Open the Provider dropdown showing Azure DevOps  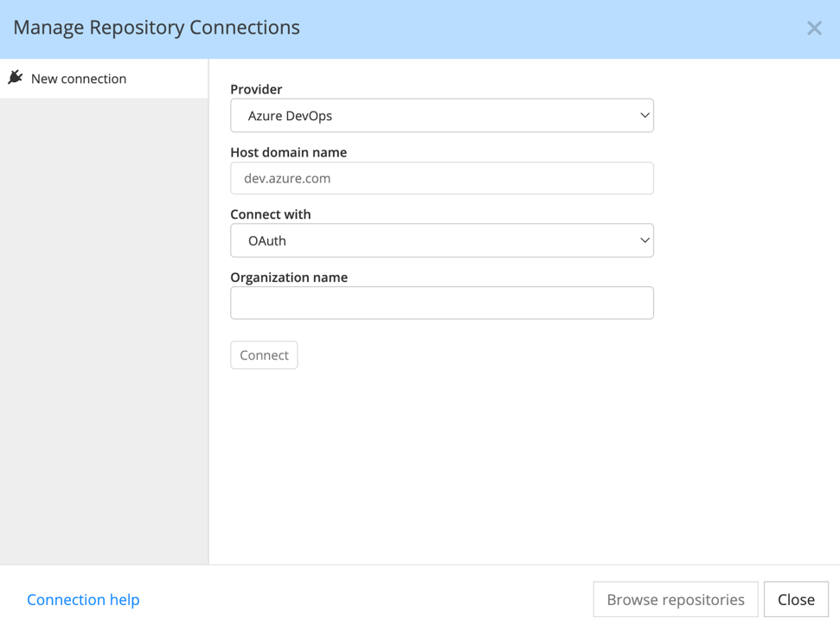point(441,116)
